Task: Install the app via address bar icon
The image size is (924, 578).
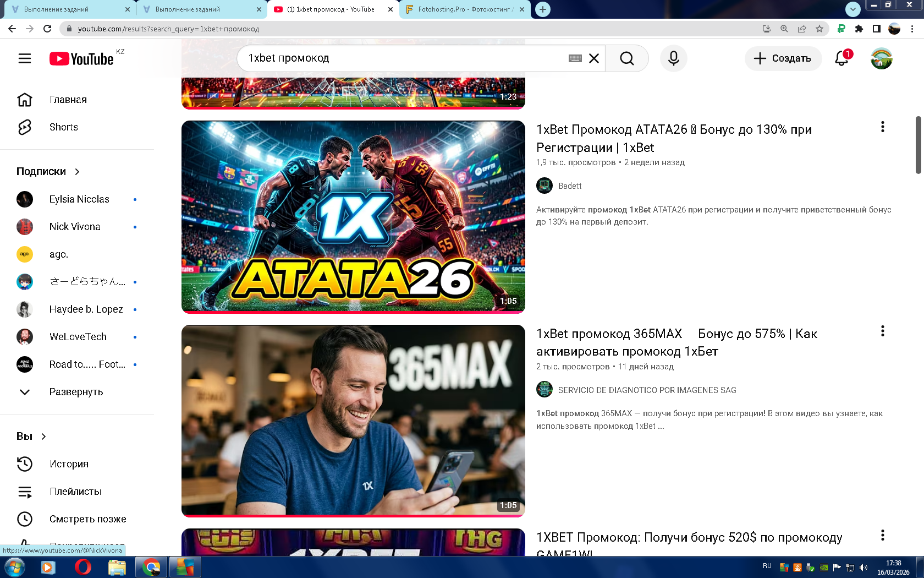Action: [x=767, y=29]
